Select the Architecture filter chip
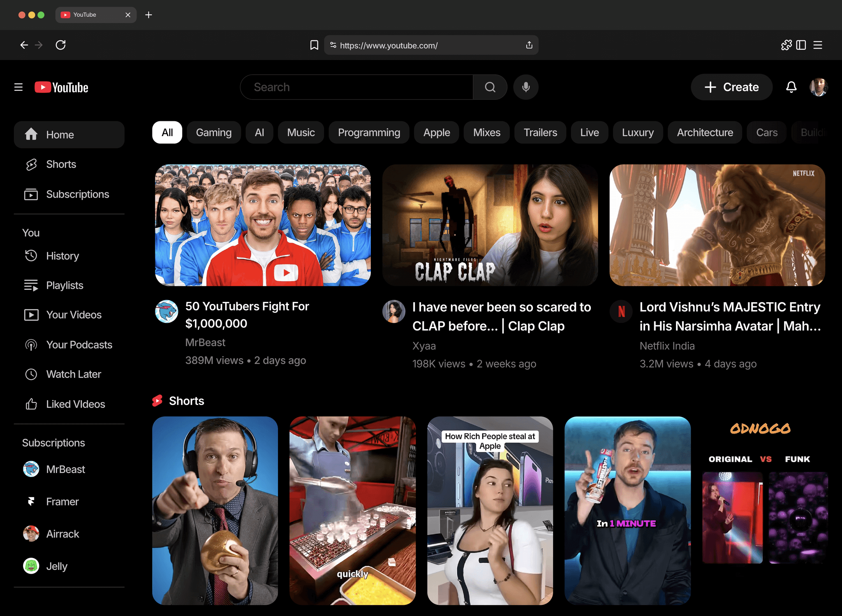The height and width of the screenshot is (616, 842). coord(705,132)
